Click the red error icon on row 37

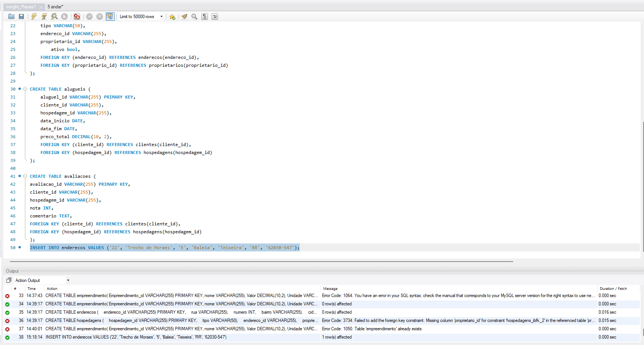tap(7, 329)
